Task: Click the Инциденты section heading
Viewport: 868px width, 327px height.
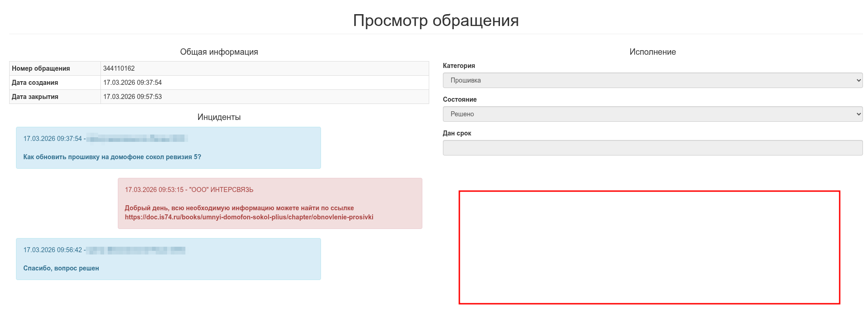Action: [219, 117]
